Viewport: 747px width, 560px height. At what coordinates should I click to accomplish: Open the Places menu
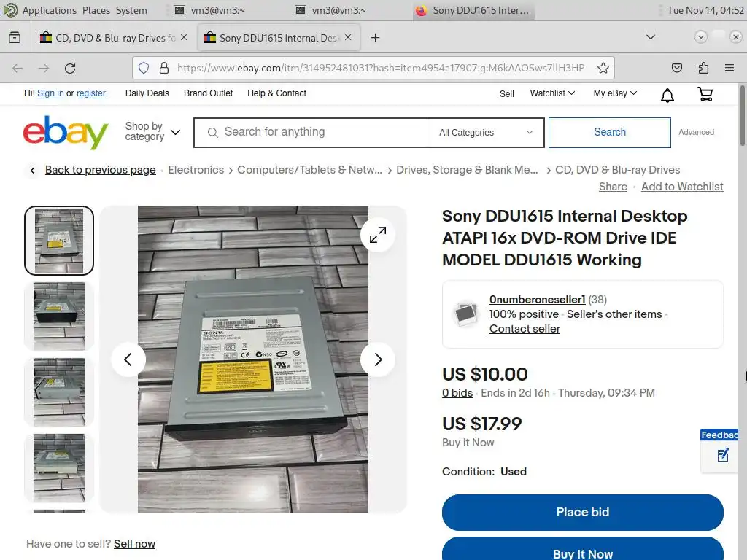pyautogui.click(x=96, y=10)
